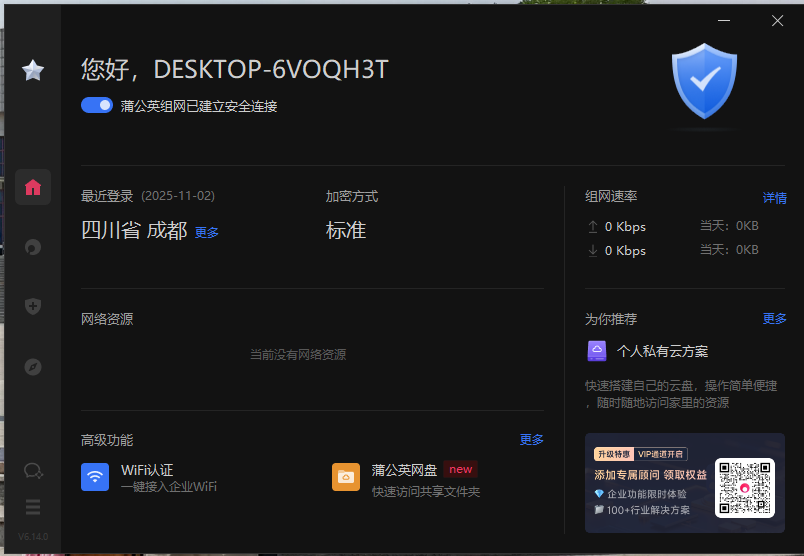Viewport: 804px width, 556px height.
Task: Click 更多 beside 为你推荐
Action: 774,318
